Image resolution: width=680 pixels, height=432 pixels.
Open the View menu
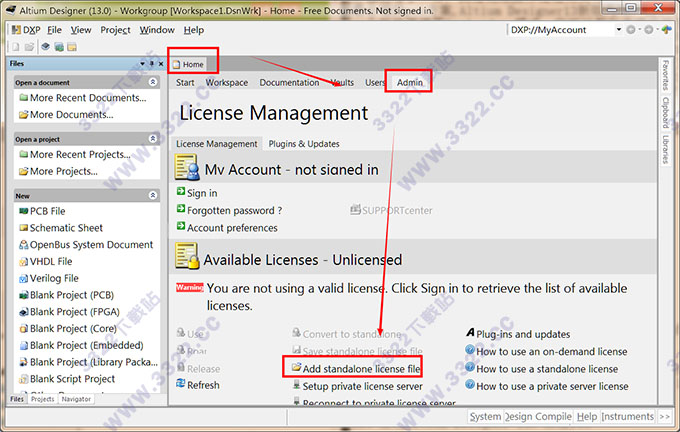pos(81,30)
